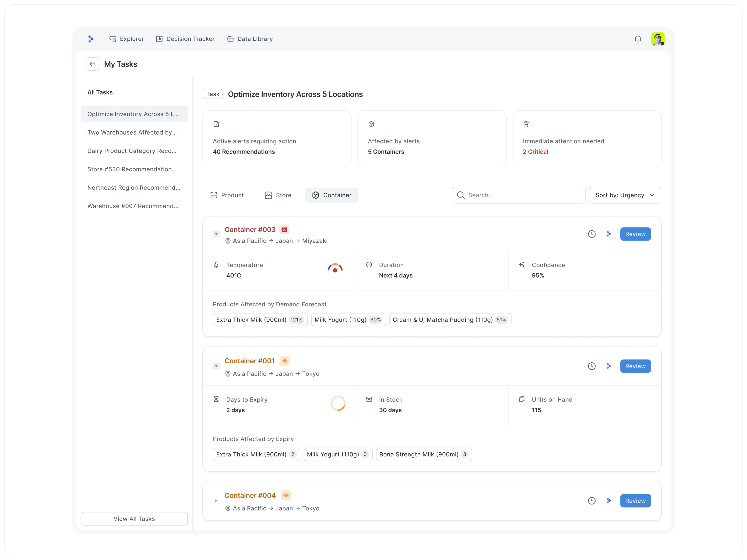Collapse the Container #003 card
This screenshot has width=747, height=560.
[x=216, y=234]
